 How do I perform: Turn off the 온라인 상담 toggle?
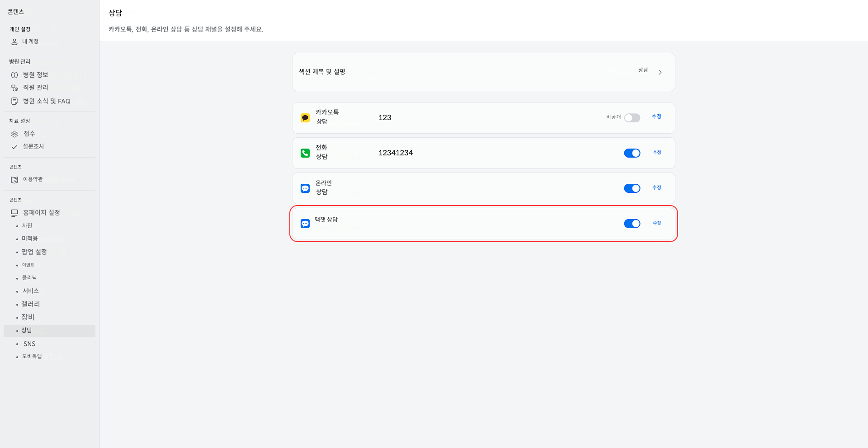tap(632, 188)
